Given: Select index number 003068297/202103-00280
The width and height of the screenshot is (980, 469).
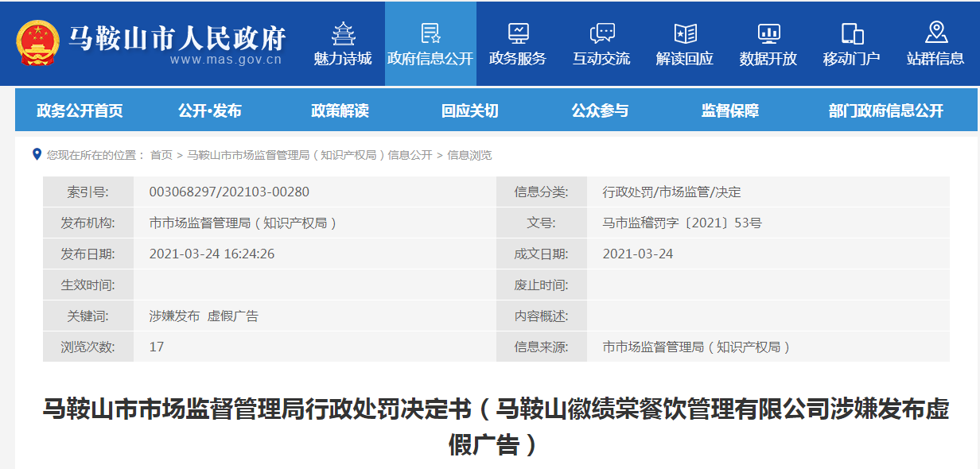Looking at the screenshot, I should pyautogui.click(x=229, y=192).
